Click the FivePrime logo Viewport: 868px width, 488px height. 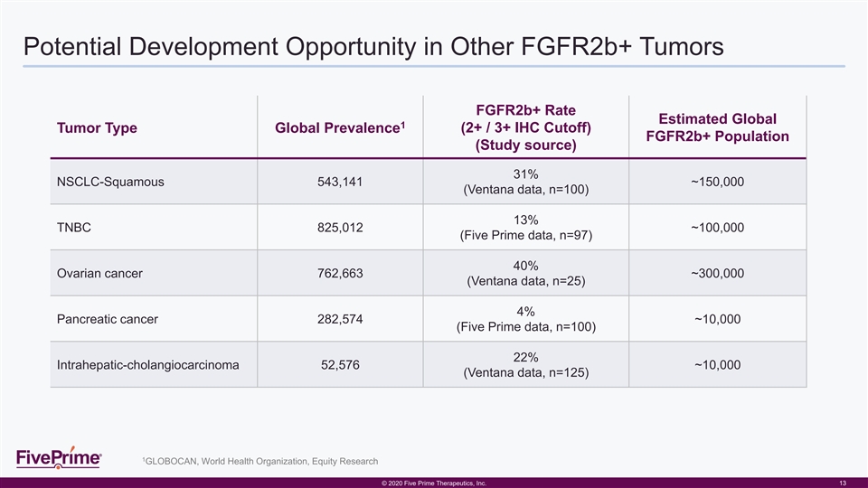pyautogui.click(x=59, y=458)
